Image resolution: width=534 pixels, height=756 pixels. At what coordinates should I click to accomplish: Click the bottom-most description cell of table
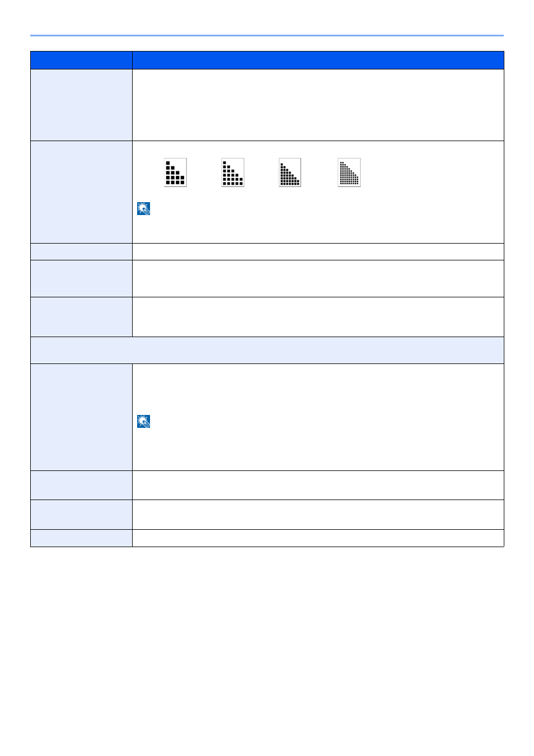coord(318,538)
